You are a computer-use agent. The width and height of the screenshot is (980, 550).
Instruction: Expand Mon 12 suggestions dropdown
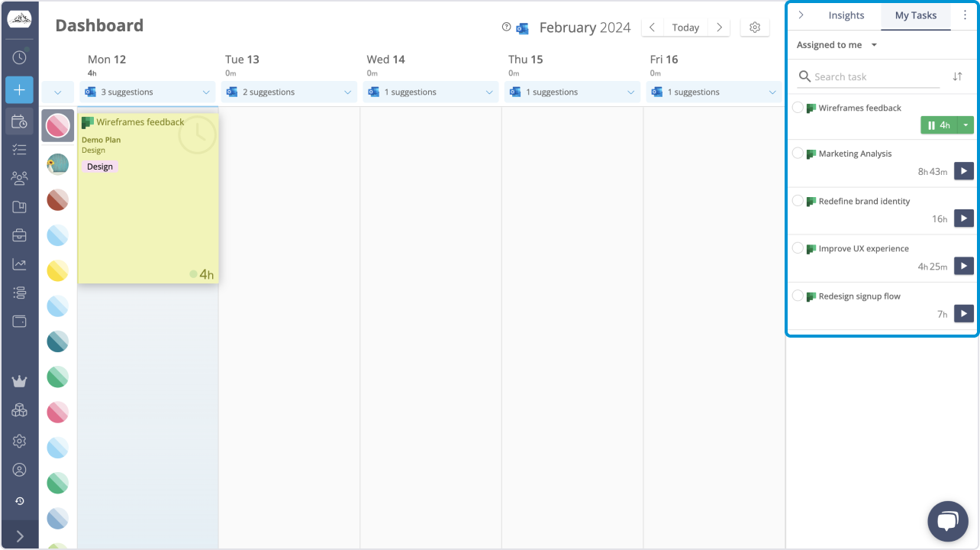click(x=205, y=92)
